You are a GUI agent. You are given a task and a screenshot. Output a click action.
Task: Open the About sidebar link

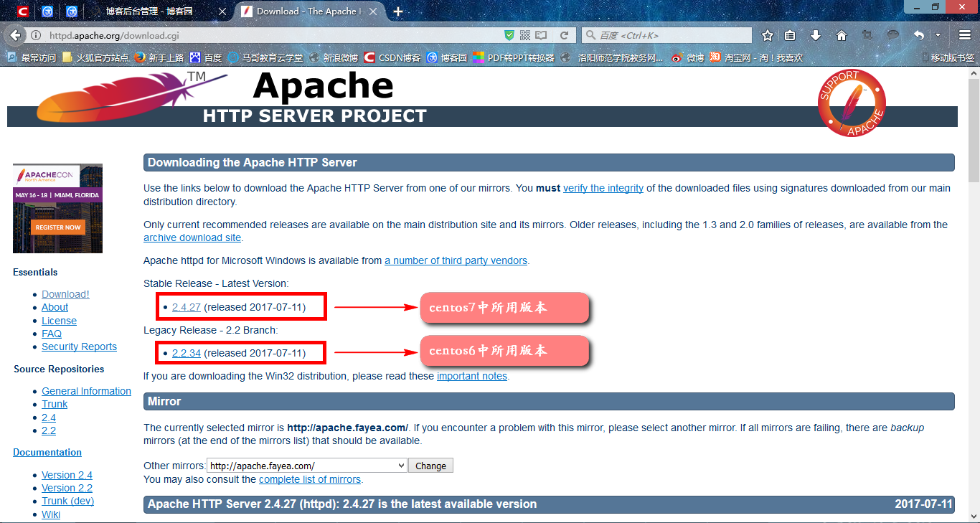coord(55,307)
